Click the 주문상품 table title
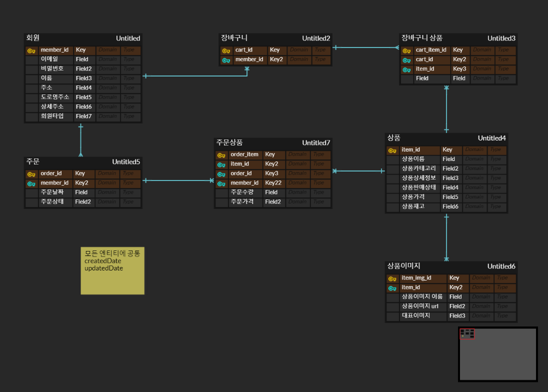548x392 pixels. pyautogui.click(x=229, y=142)
